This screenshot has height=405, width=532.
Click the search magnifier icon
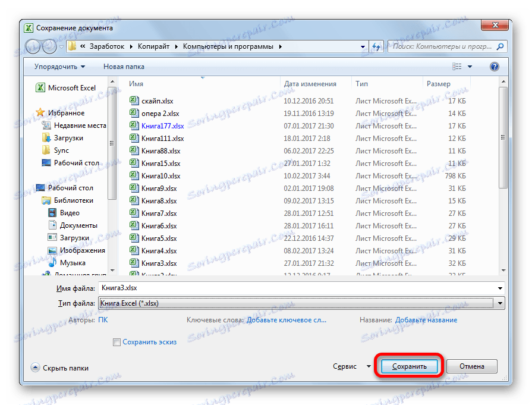click(x=500, y=46)
